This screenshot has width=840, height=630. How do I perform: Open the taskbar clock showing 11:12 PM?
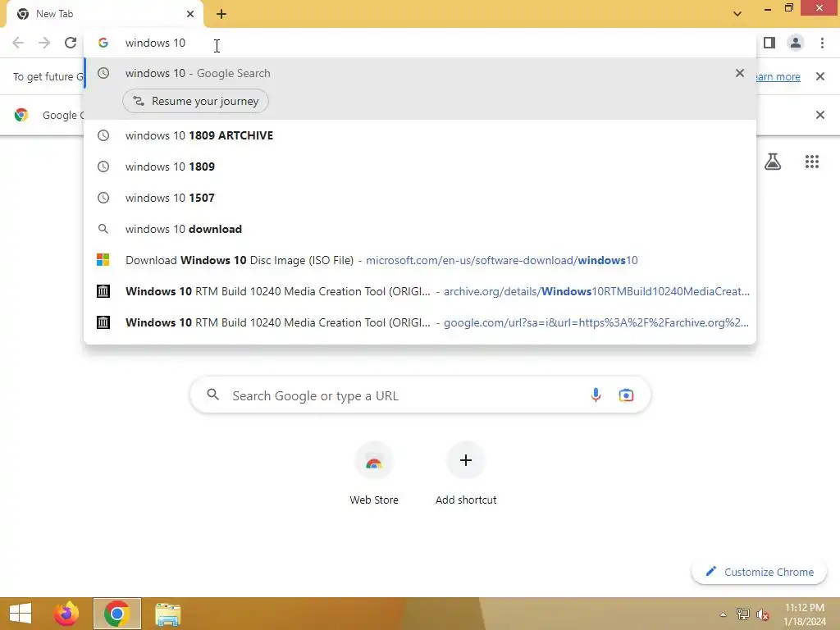coord(805,614)
